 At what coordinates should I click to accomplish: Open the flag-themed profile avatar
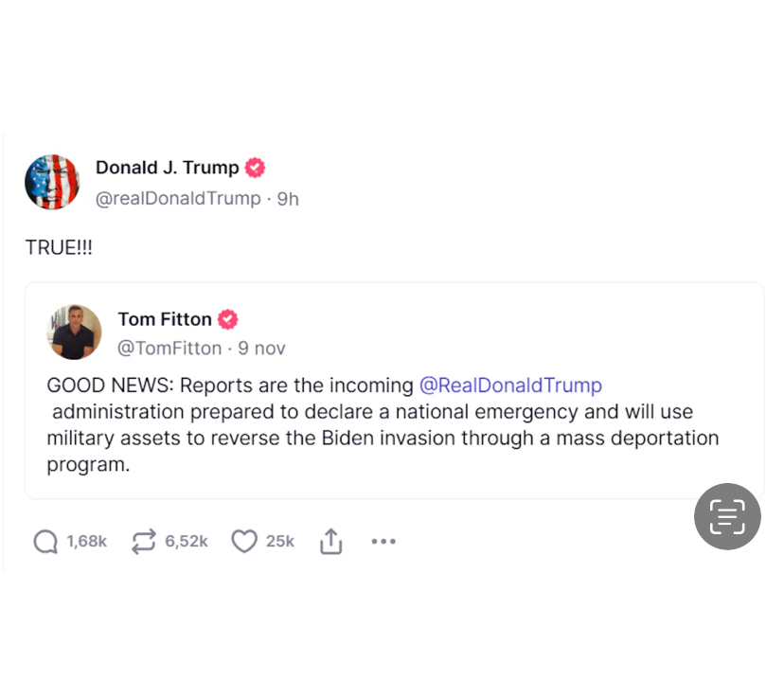(52, 182)
